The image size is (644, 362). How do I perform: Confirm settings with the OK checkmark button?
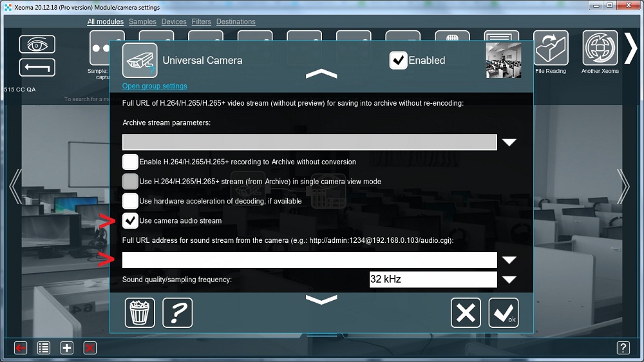click(x=504, y=312)
